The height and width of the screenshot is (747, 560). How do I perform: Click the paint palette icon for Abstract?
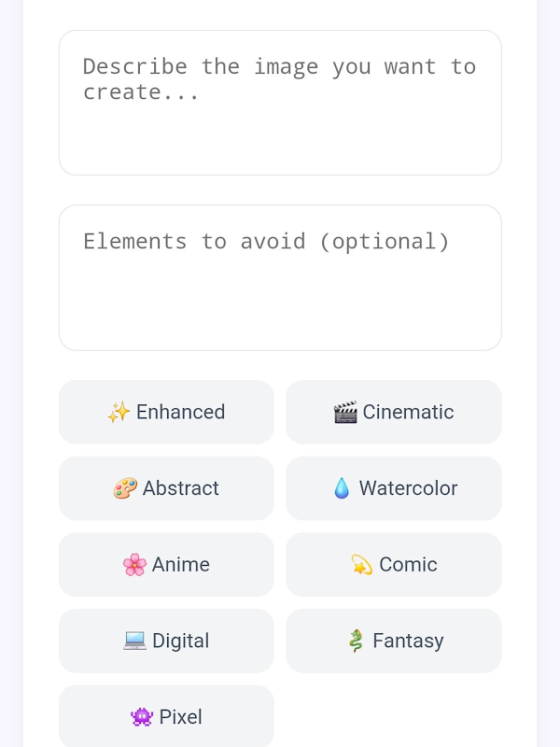[125, 488]
